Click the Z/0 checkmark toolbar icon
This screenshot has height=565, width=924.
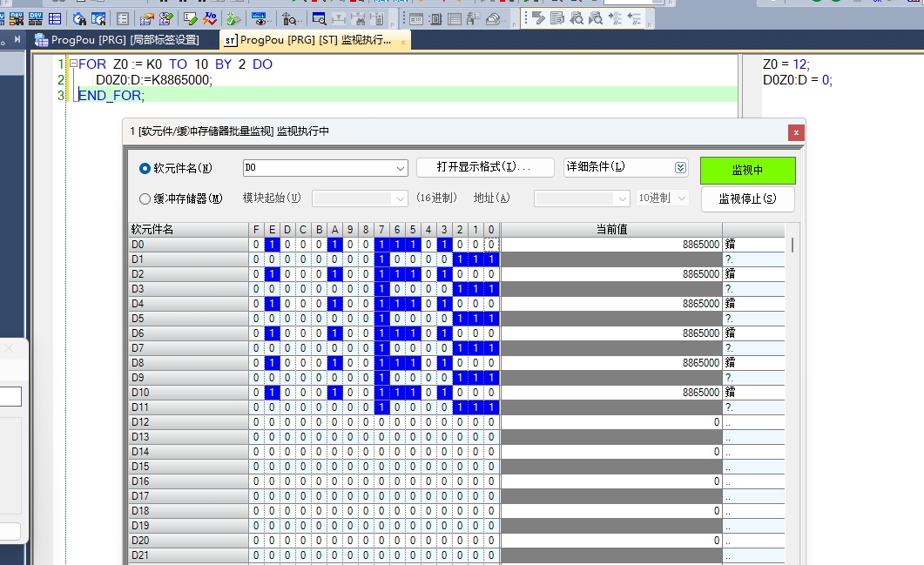pos(210,18)
